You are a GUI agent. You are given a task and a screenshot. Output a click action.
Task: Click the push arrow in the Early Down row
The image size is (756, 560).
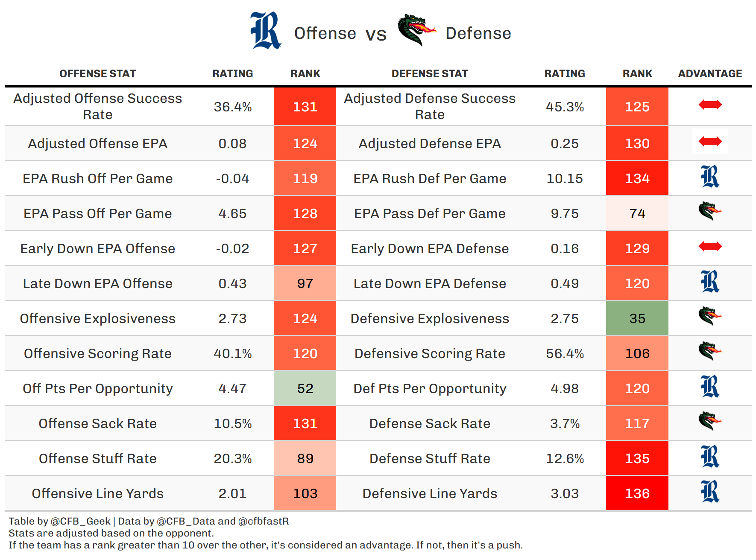[x=710, y=246]
